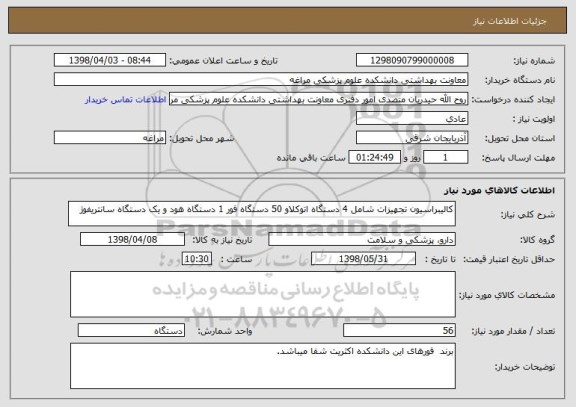Click the label 'مهلت ارسال پاسخ:'
576x407 pixels.
coord(518,158)
